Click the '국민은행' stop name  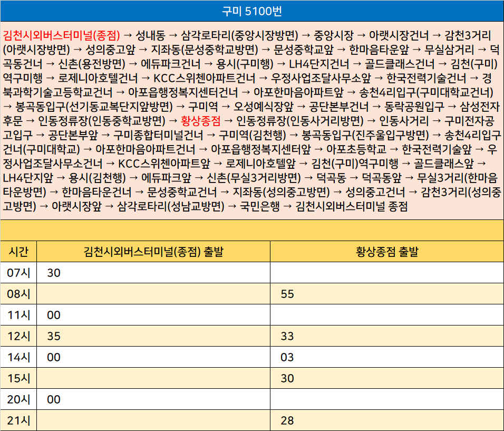[x=260, y=207]
